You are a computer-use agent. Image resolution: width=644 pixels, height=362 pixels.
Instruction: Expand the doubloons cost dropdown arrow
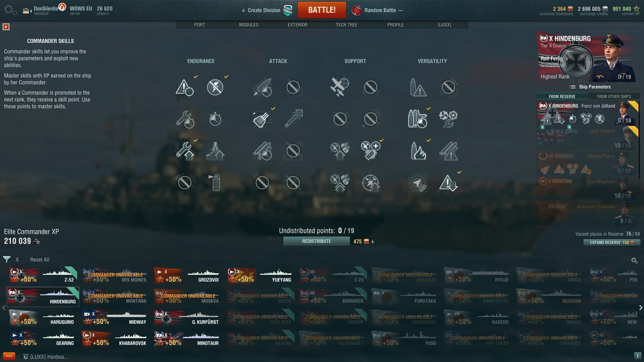coord(373,242)
